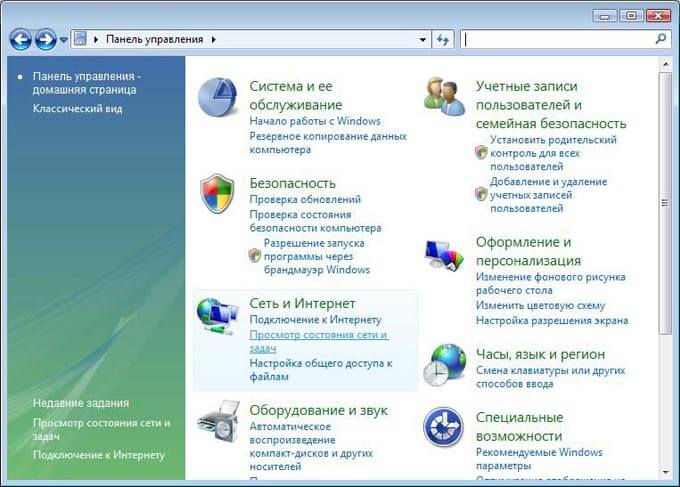
Task: Click the search magnifier icon
Action: click(x=660, y=39)
